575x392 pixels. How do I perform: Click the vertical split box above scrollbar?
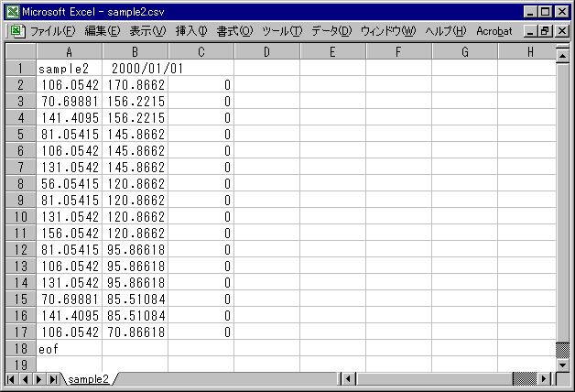(x=562, y=47)
